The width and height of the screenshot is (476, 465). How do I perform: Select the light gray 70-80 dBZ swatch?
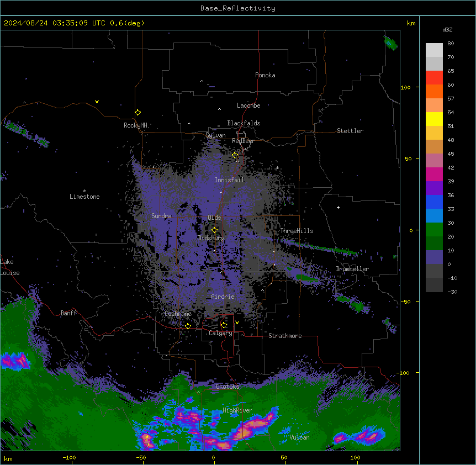coord(434,50)
